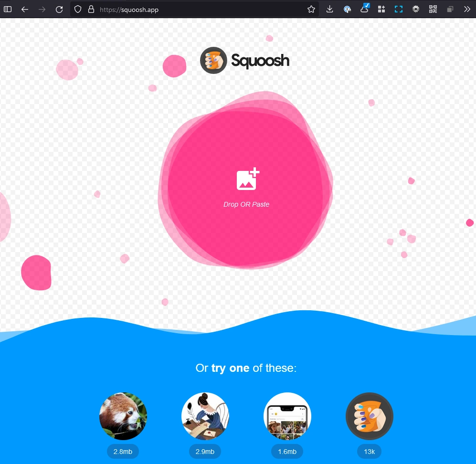
Task: Open the grid-plus extension icon
Action: point(381,10)
